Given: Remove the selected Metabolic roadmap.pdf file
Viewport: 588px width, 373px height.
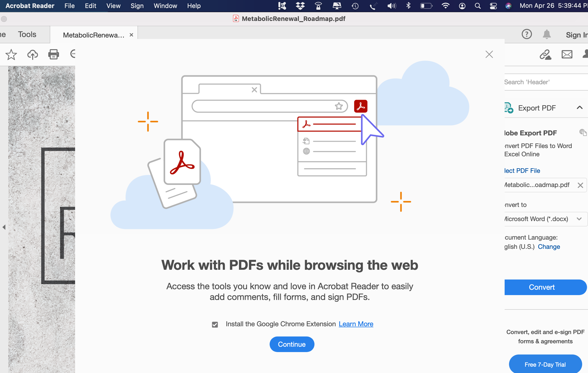Looking at the screenshot, I should (x=580, y=185).
